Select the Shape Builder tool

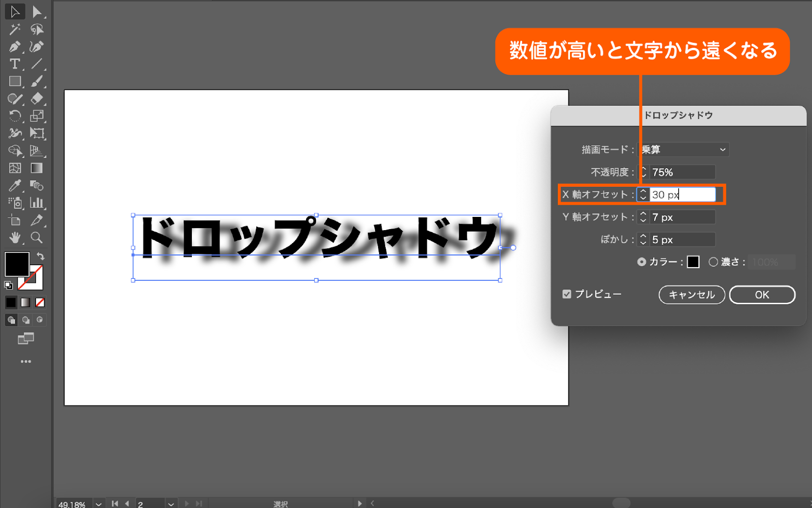(x=15, y=151)
